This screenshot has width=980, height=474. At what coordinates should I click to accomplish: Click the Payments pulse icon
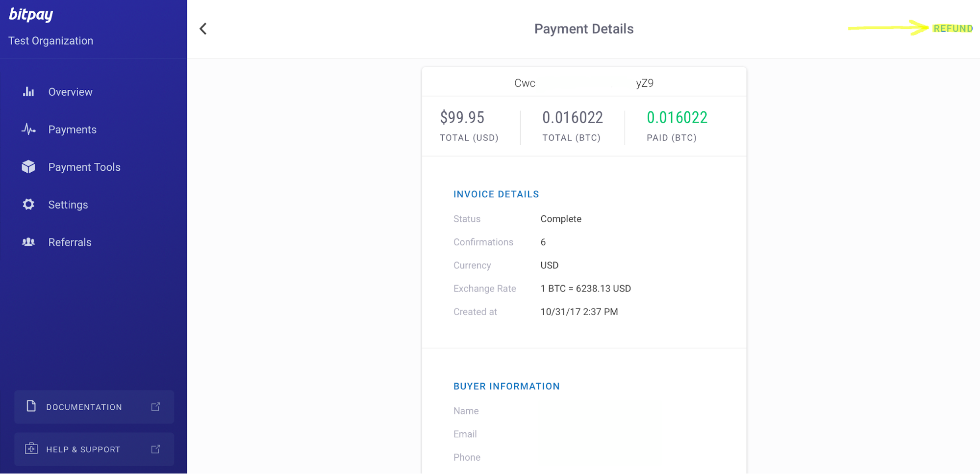click(28, 129)
